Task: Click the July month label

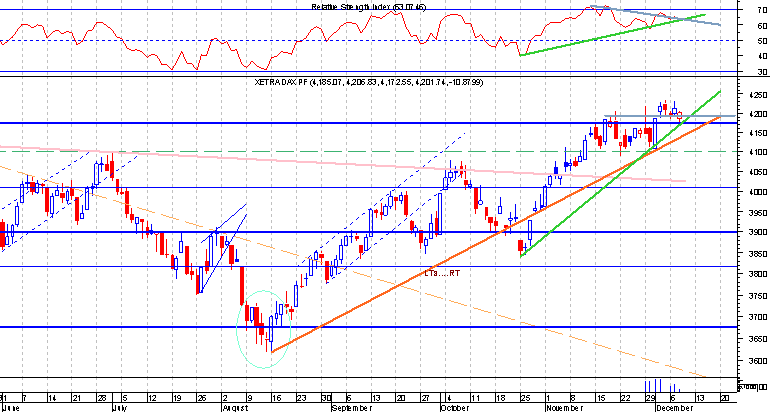Action: point(120,408)
